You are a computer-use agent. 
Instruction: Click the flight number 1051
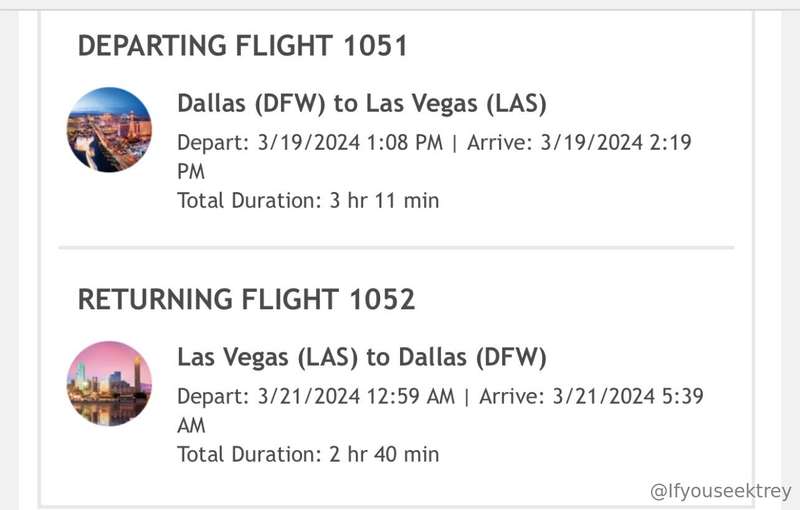(x=376, y=45)
